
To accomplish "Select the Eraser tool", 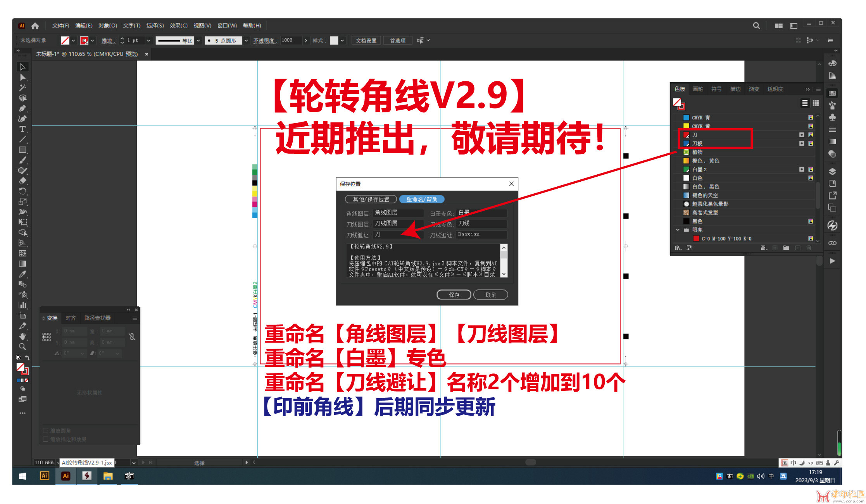I will [22, 181].
